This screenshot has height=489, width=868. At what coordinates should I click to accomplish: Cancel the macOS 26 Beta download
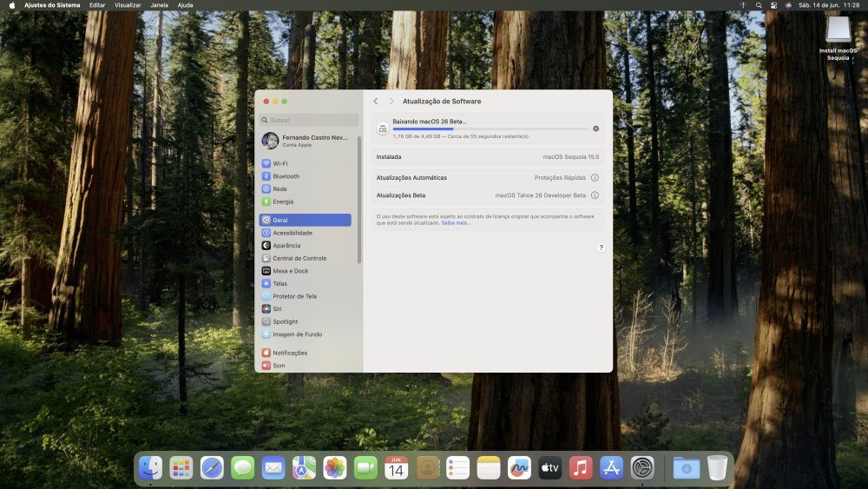click(x=595, y=129)
